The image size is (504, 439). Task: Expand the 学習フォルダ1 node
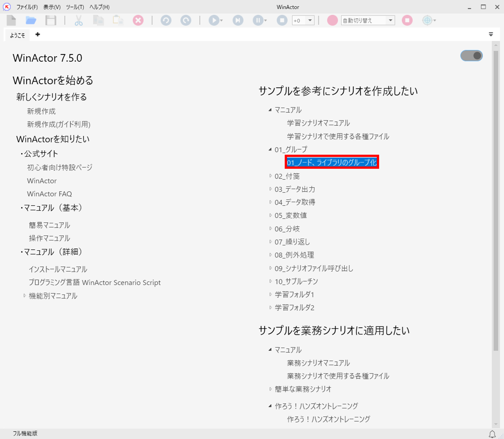click(x=270, y=294)
